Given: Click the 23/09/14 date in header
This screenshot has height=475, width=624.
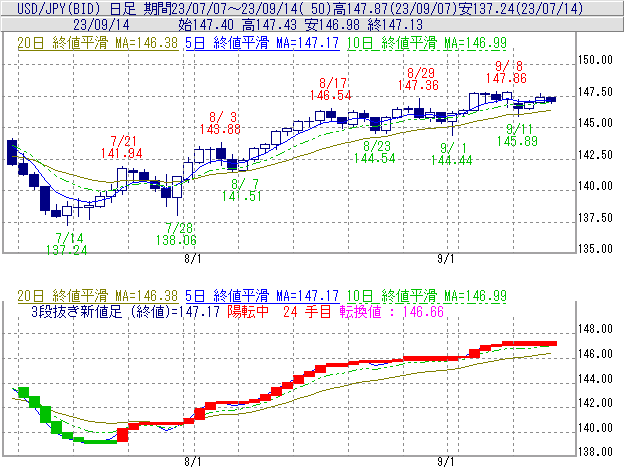Looking at the screenshot, I should point(101,25).
